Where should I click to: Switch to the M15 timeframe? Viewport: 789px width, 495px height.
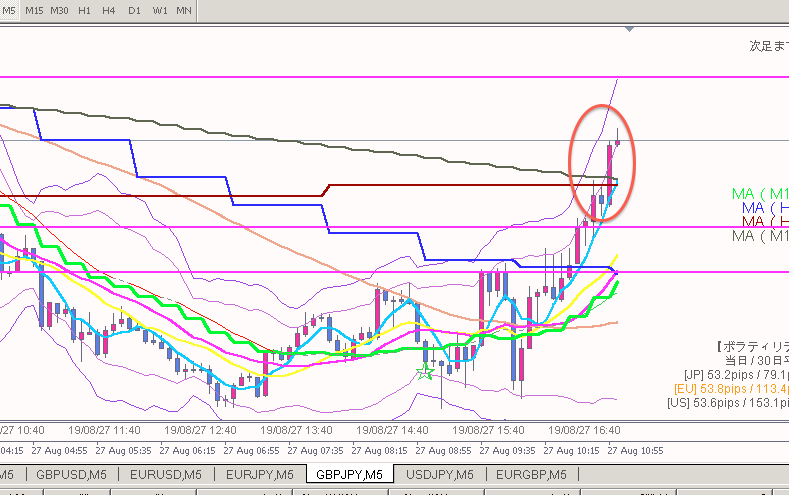tap(34, 10)
